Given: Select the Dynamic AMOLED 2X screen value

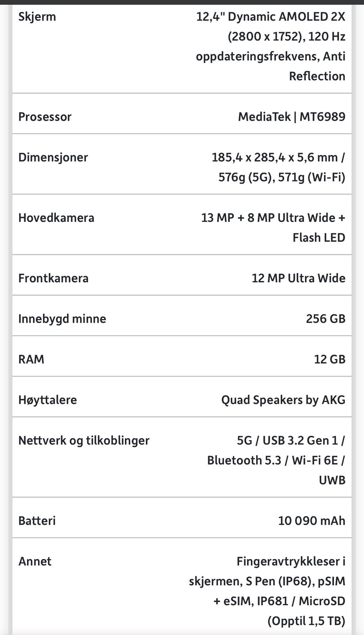Looking at the screenshot, I should 271,46.
